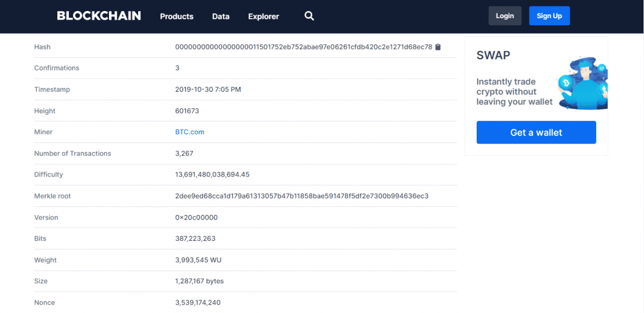Click the BLOCKCHAIN logo
The height and width of the screenshot is (313, 644).
point(99,16)
